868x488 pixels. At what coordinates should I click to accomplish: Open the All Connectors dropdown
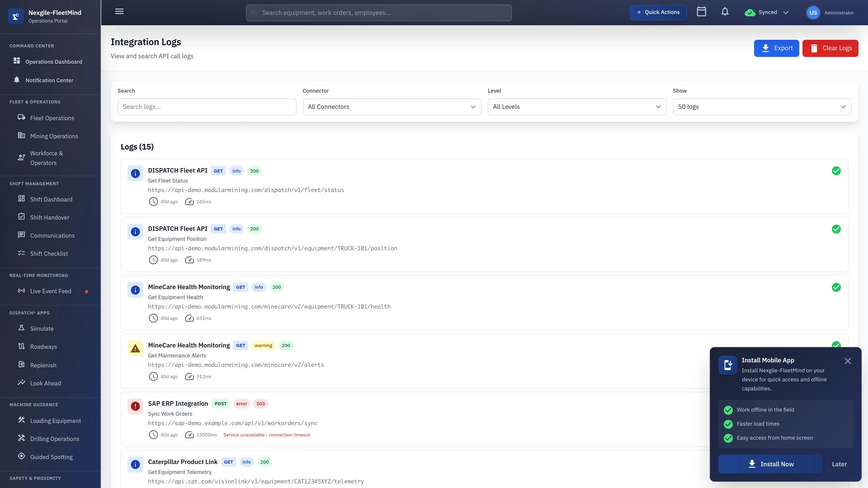(392, 107)
